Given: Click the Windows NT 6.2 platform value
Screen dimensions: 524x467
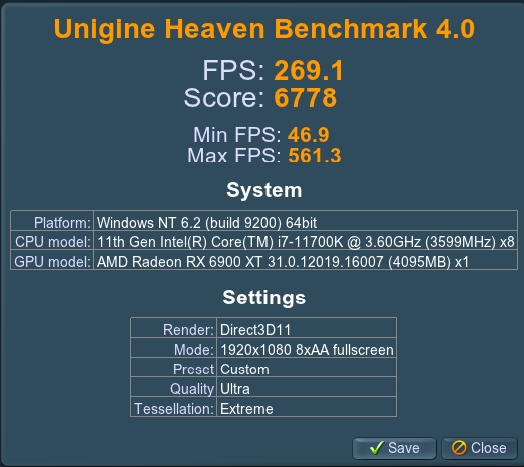Looking at the screenshot, I should (x=207, y=223).
